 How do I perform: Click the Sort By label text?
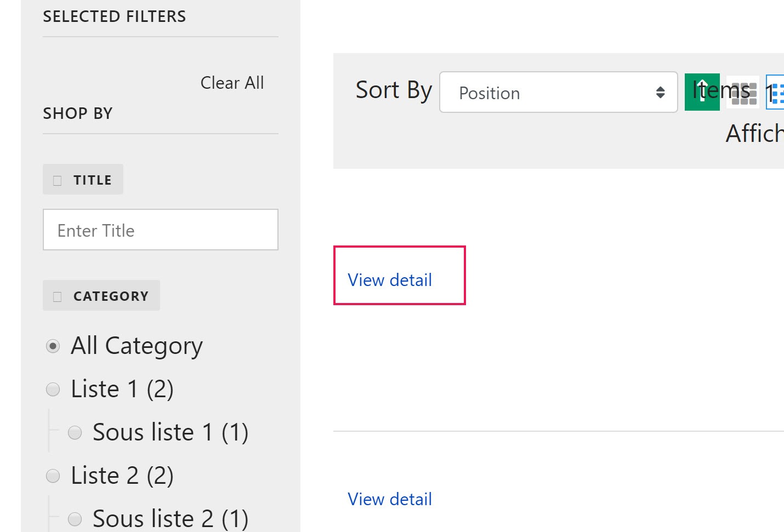[394, 90]
